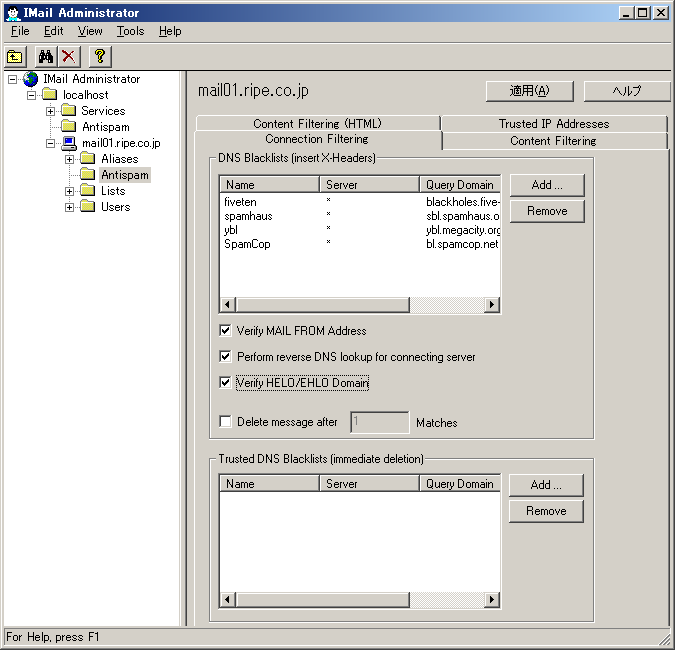This screenshot has height=650, width=675.
Task: Click Add in Trusted DNS Blacklists section
Action: point(546,485)
